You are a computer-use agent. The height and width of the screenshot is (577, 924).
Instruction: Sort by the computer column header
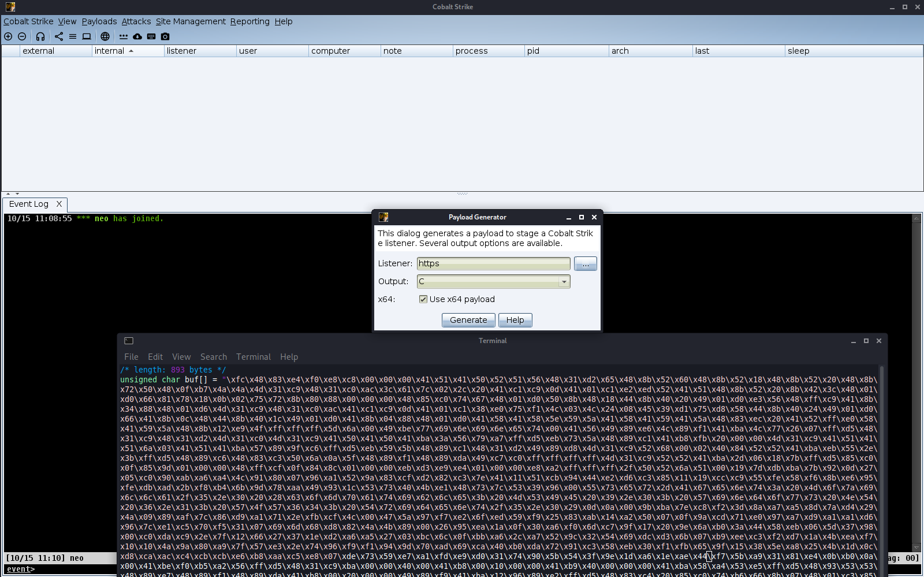[345, 51]
